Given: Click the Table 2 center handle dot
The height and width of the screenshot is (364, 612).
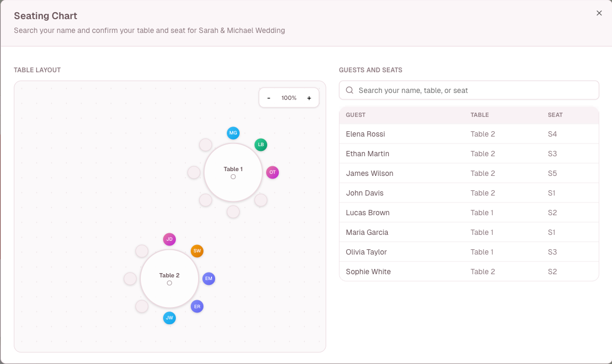Looking at the screenshot, I should pyautogui.click(x=169, y=283).
